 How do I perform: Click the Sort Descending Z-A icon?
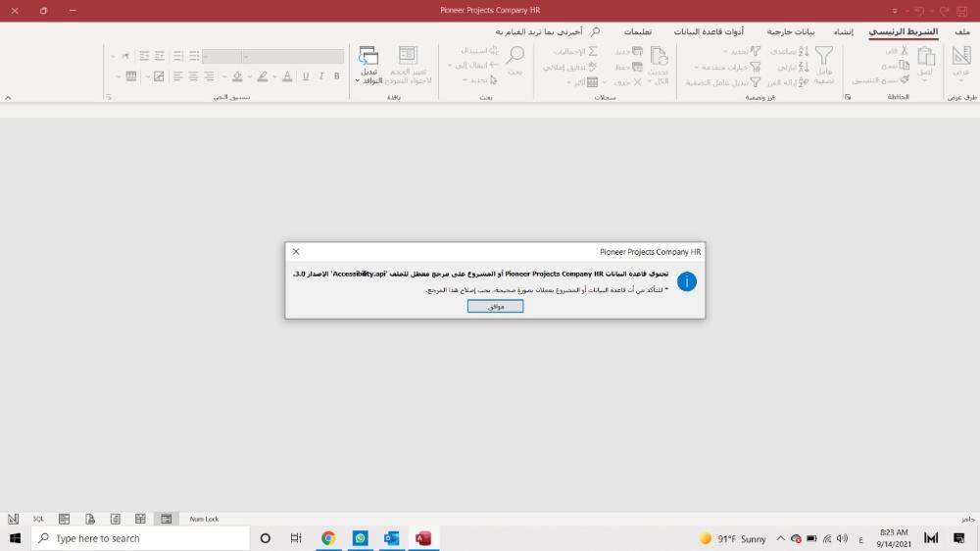804,67
